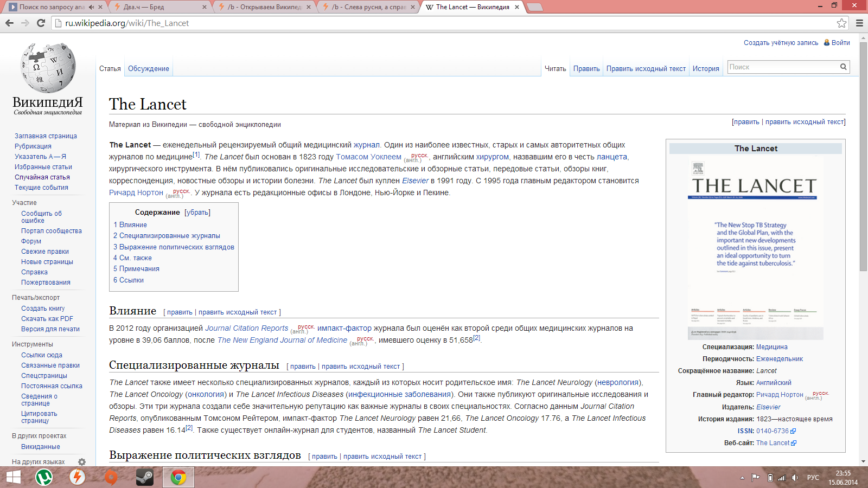Click page vertical scrollbar thumb

click(x=863, y=156)
